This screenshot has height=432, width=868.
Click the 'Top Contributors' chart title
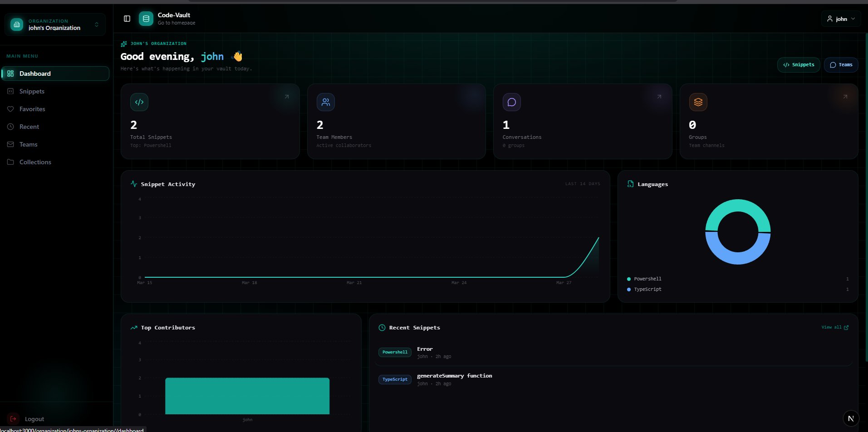[168, 328]
